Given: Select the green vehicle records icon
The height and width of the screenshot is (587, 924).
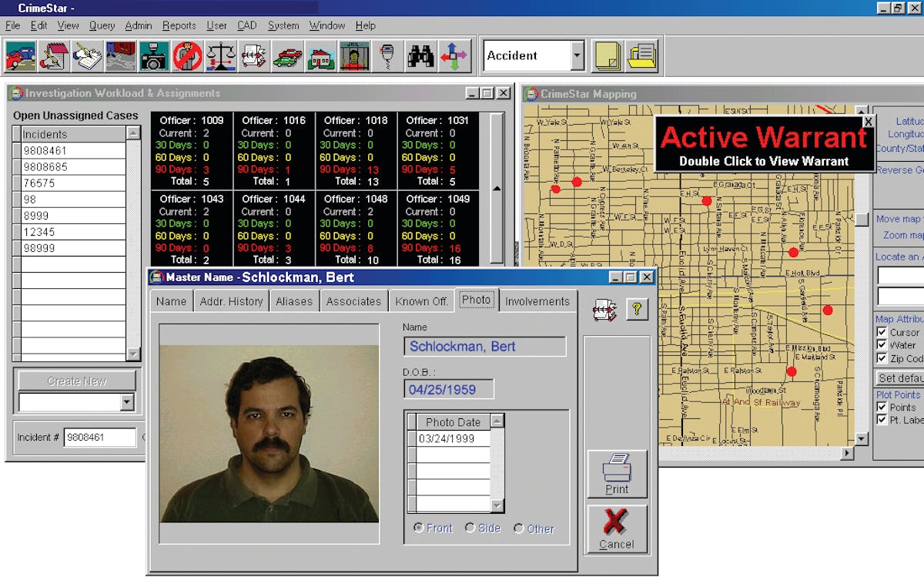Looking at the screenshot, I should (289, 55).
